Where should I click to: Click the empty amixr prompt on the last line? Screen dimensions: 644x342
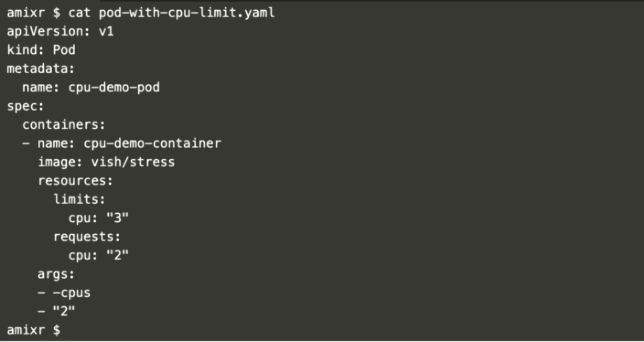(x=33, y=330)
